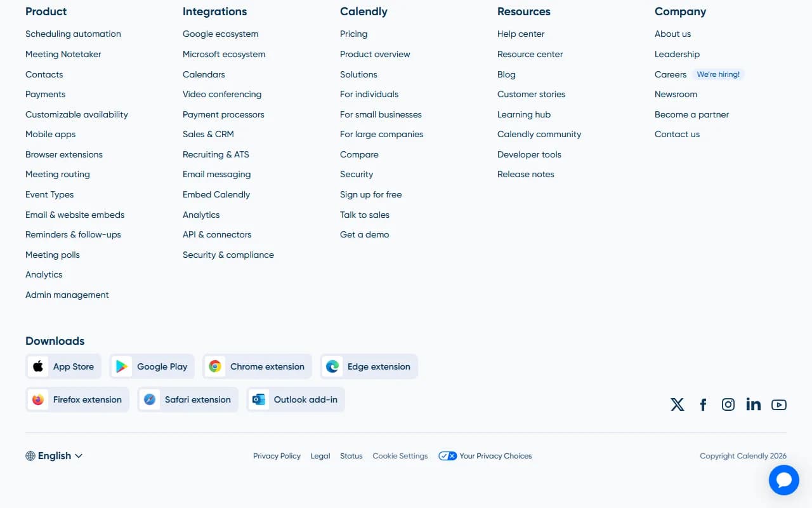The width and height of the screenshot is (812, 508).
Task: Open the X (Twitter) social icon
Action: point(678,404)
